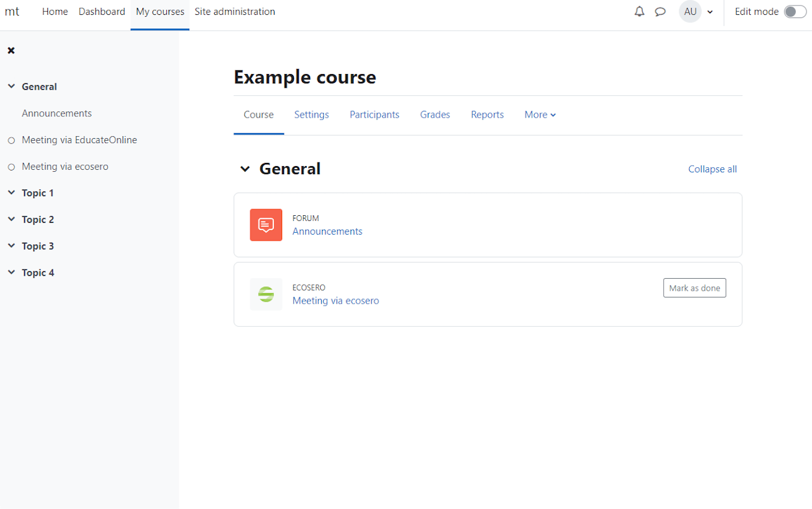Expand the arrow next to the user avatar
Viewport: 812px width, 509px height.
click(x=710, y=11)
